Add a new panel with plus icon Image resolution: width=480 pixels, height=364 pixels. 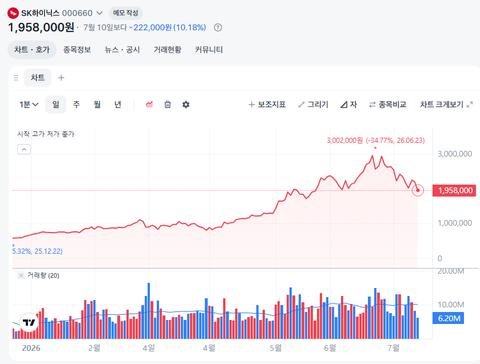coord(61,78)
